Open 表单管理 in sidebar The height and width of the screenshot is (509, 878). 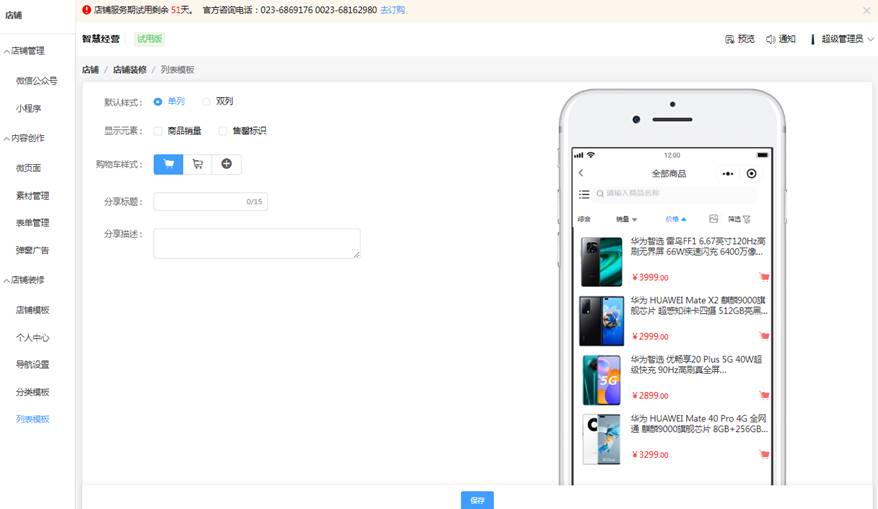coord(32,222)
